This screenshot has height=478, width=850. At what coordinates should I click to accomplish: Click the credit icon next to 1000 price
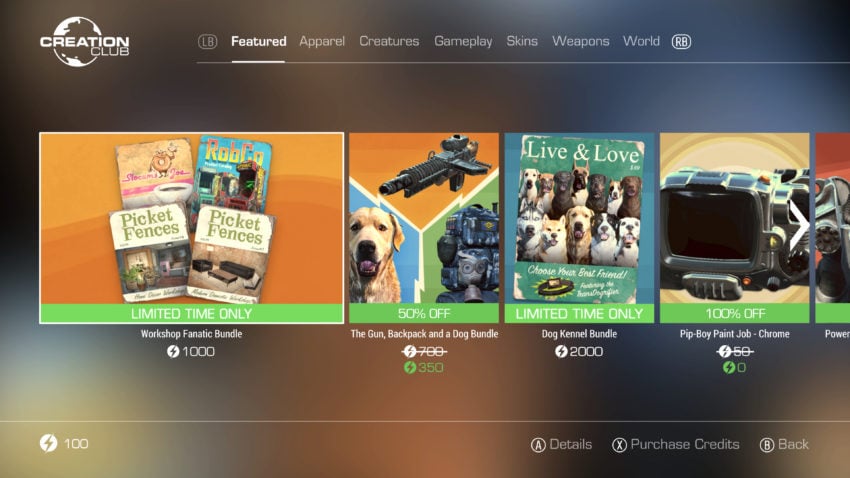click(173, 352)
